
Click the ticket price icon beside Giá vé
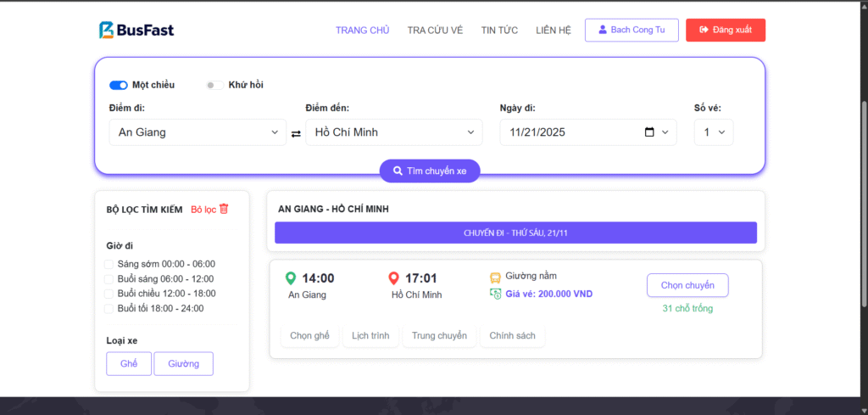tap(495, 294)
